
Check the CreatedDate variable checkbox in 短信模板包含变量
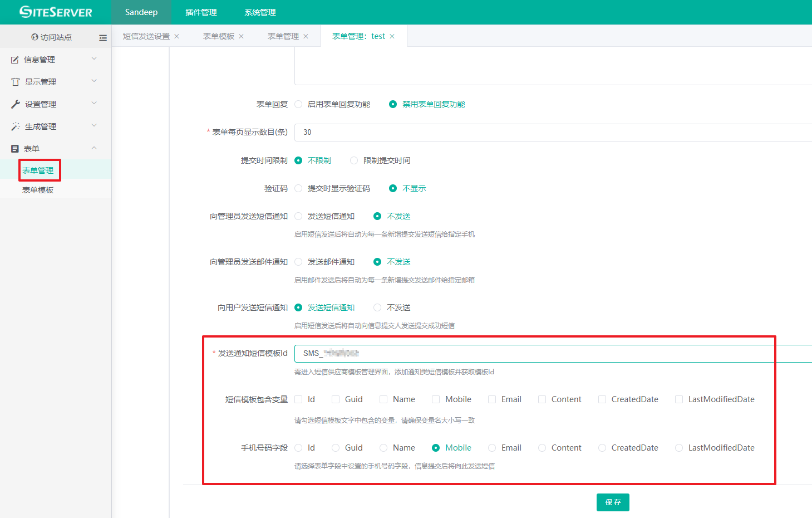[x=602, y=399]
